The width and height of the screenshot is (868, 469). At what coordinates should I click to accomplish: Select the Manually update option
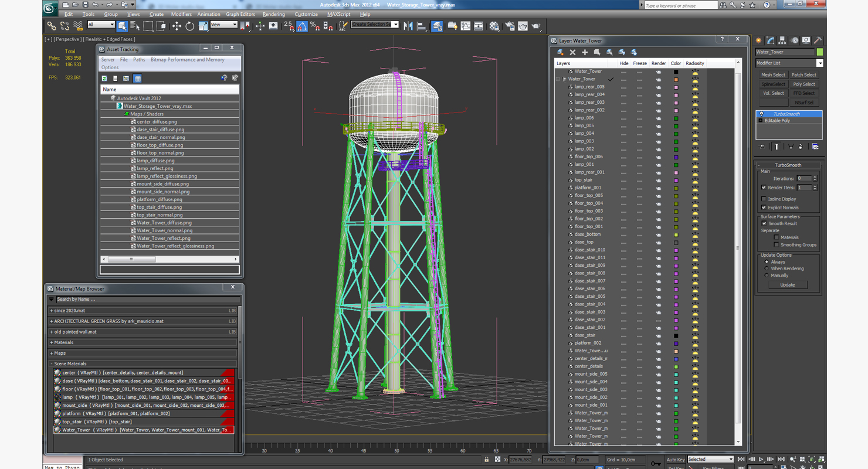(x=767, y=276)
